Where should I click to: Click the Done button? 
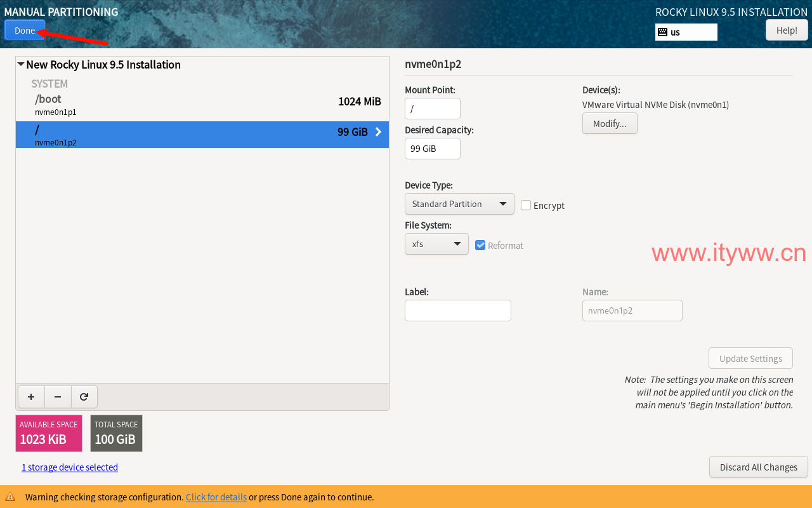[25, 30]
